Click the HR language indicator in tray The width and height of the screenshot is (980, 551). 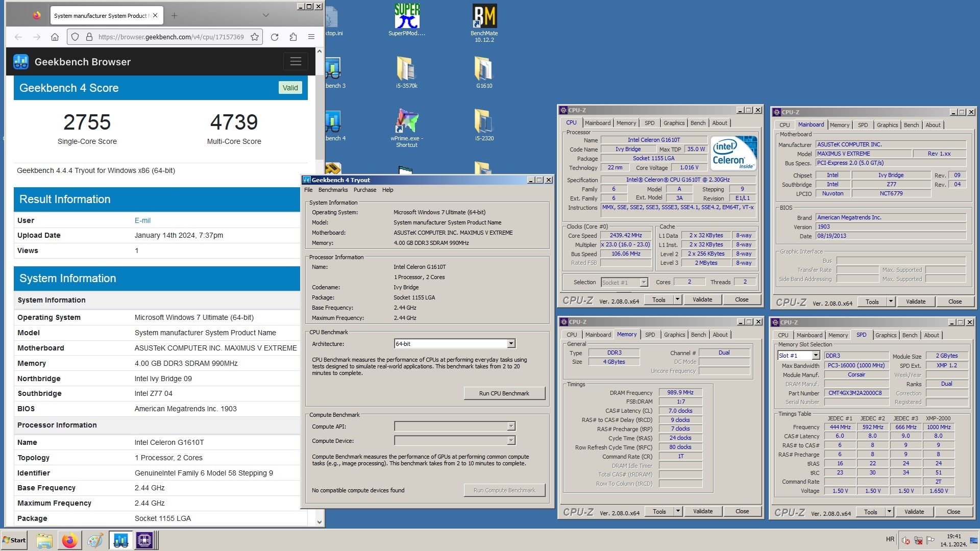[x=890, y=539]
